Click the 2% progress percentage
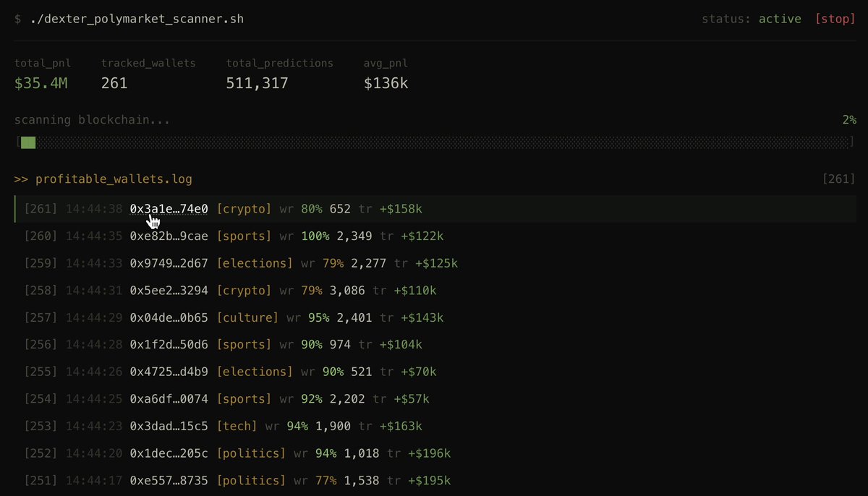This screenshot has height=496, width=868. click(x=849, y=119)
